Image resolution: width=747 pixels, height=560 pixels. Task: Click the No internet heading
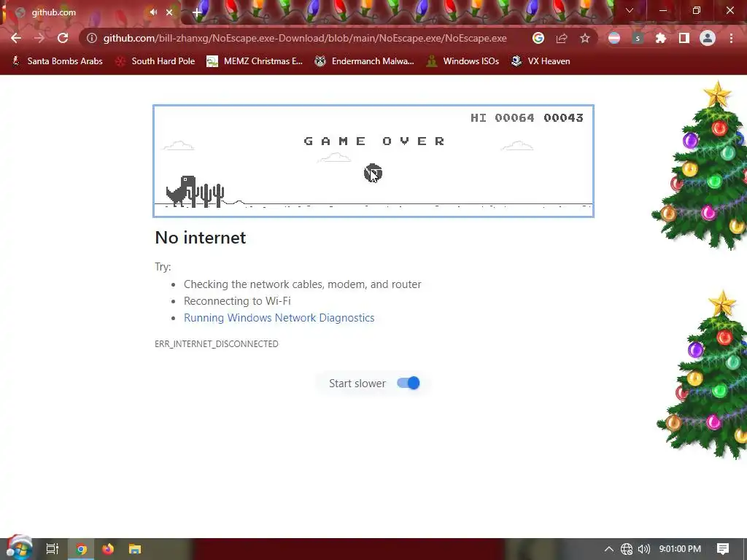(x=201, y=238)
